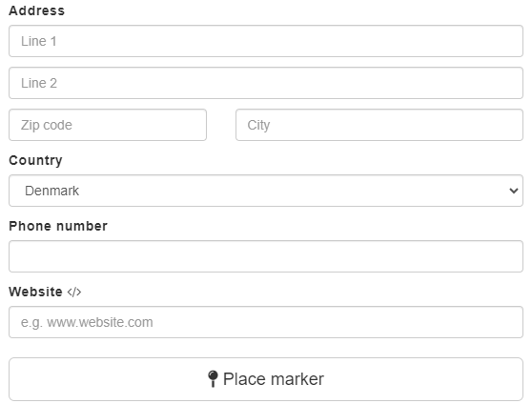Click into the Zip code field
Image resolution: width=532 pixels, height=404 pixels.
pyautogui.click(x=108, y=125)
